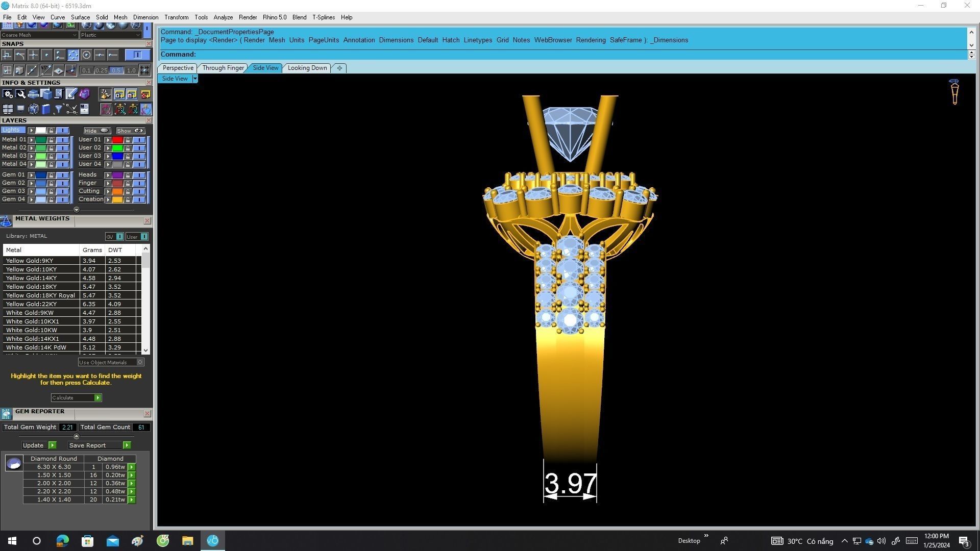Click the red User 01 color swatch
The height and width of the screenshot is (551, 980).
click(x=117, y=140)
